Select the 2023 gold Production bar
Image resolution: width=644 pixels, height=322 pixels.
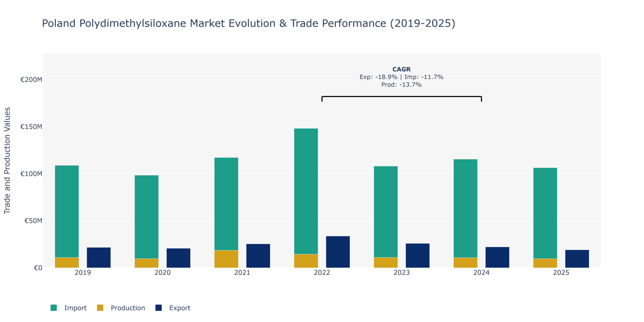click(x=386, y=263)
